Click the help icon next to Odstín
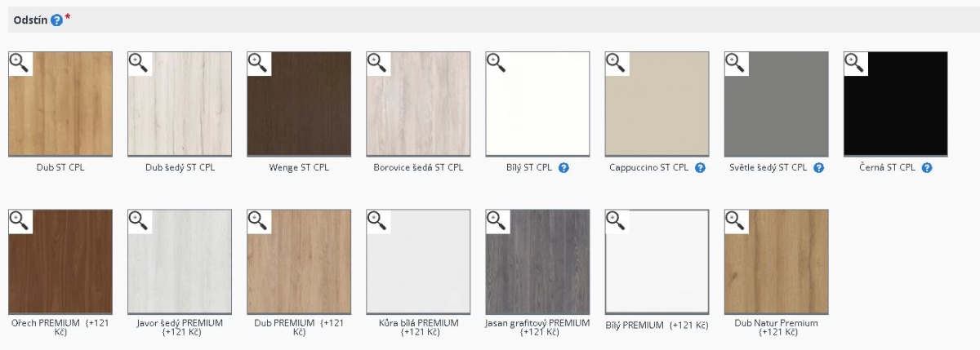Image resolution: width=980 pixels, height=350 pixels. click(x=56, y=20)
